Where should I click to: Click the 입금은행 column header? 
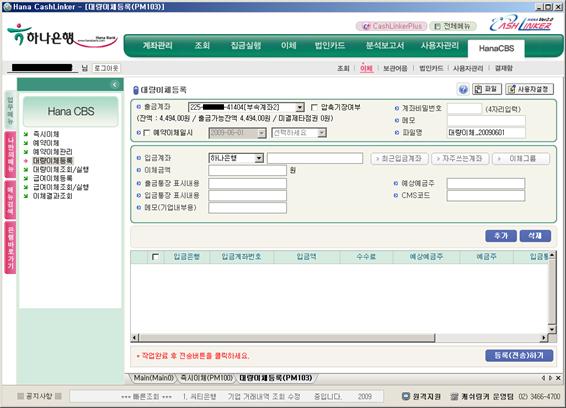[x=186, y=257]
